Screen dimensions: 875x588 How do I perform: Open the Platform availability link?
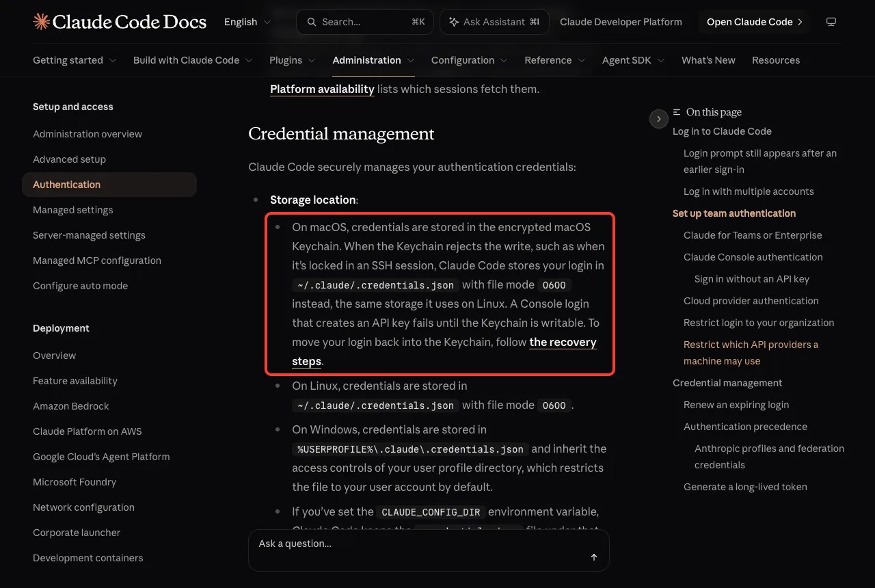click(x=322, y=89)
